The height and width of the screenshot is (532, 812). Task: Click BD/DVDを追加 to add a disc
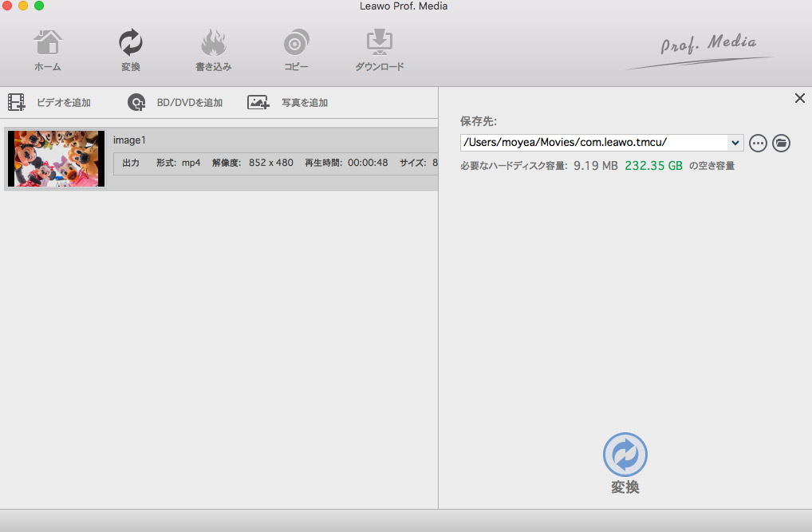175,103
